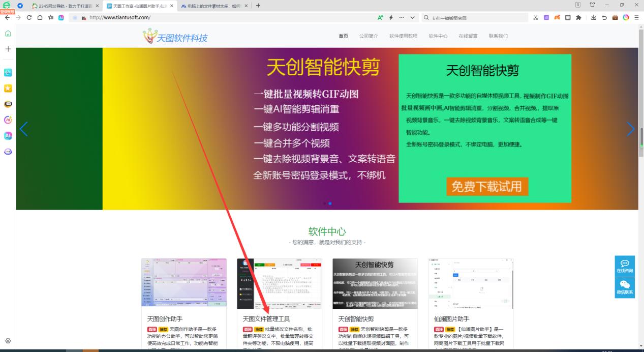This screenshot has height=352, width=644.
Task: Open a new tab with plus button
Action: [x=258, y=6]
